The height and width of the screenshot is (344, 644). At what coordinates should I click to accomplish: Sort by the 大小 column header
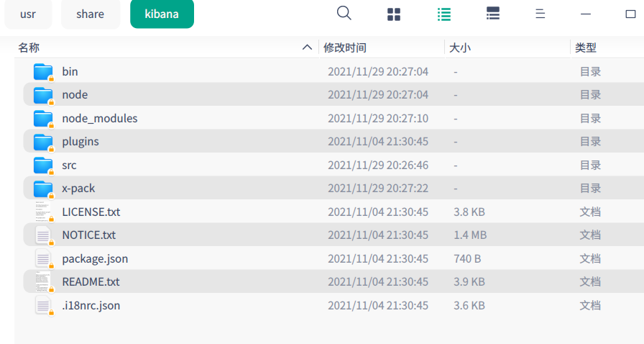point(460,47)
